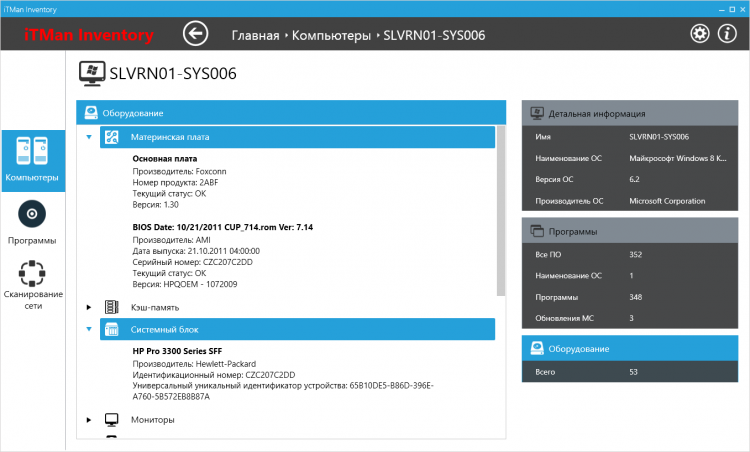This screenshot has width=750, height=452.
Task: Click the iTMan Inventory red logo
Action: tap(88, 35)
